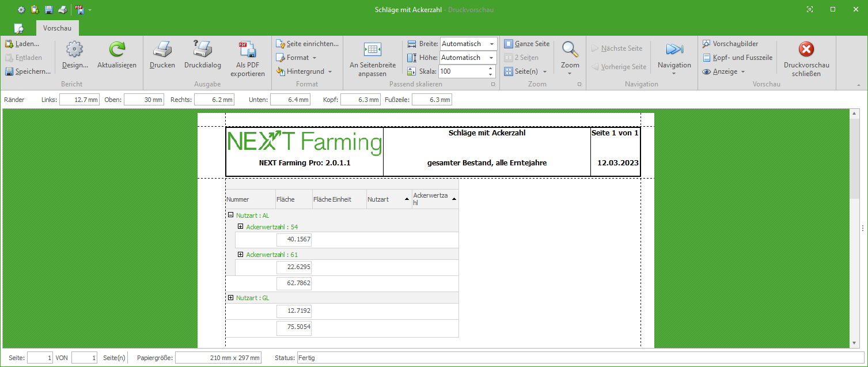Export report via Als PDF exportieren
This screenshot has width=868, height=367.
247,50
